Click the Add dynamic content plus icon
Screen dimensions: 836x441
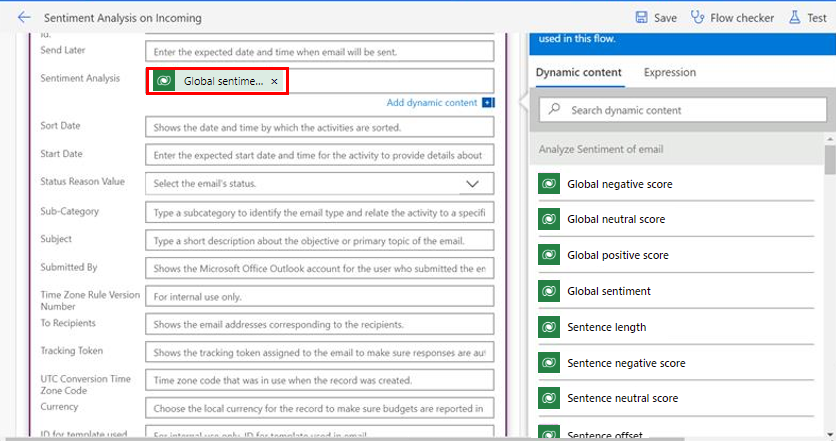[488, 102]
